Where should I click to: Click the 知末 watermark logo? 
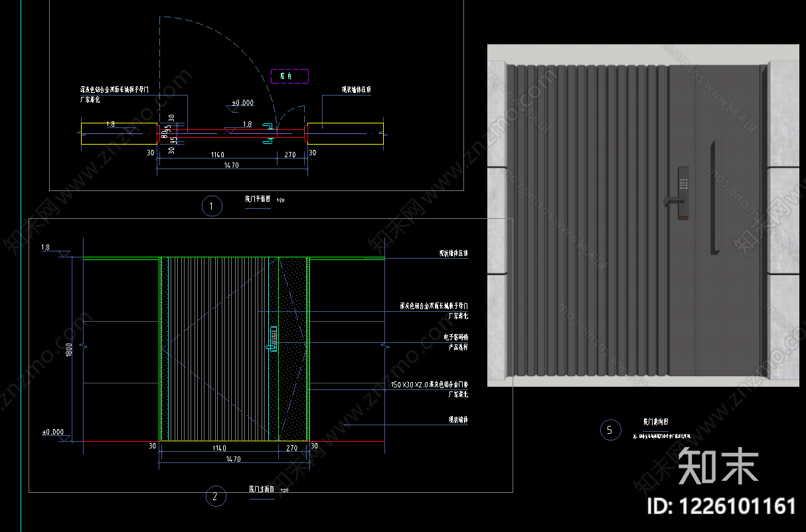[x=718, y=467]
